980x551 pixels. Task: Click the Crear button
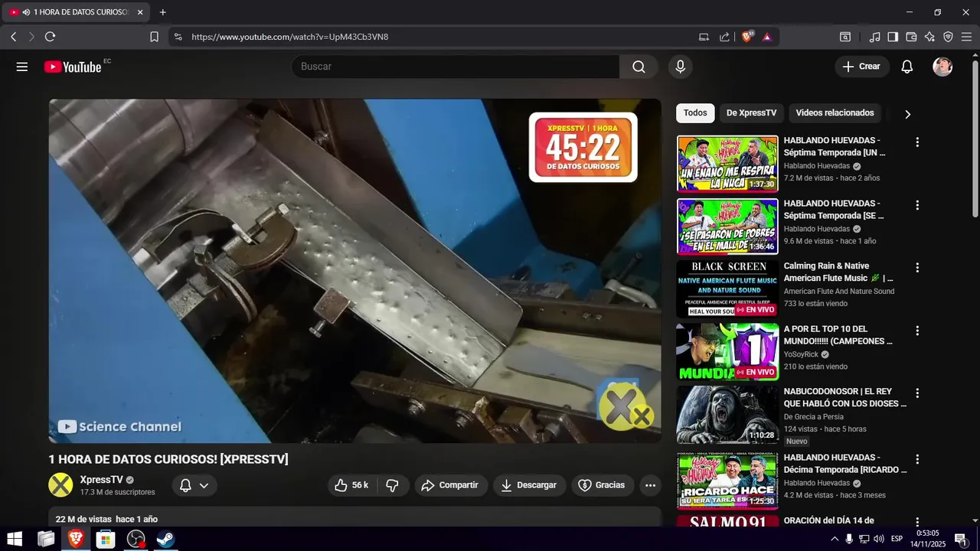coord(862,67)
